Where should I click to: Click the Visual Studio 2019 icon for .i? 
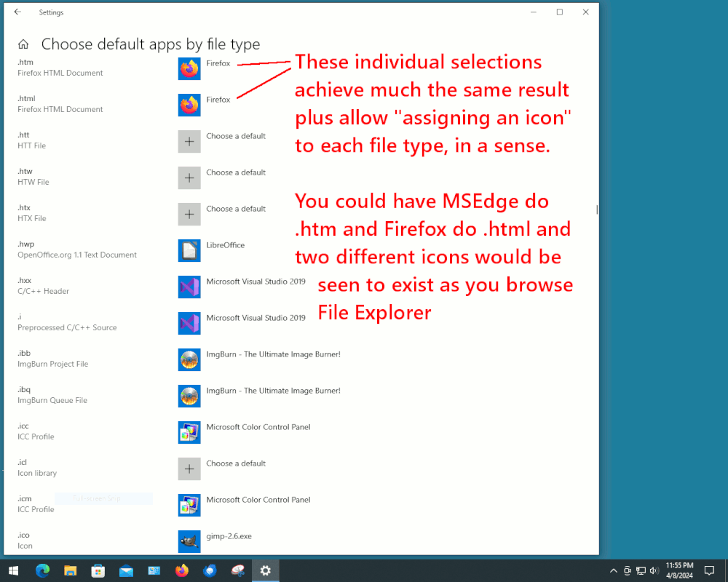(189, 324)
